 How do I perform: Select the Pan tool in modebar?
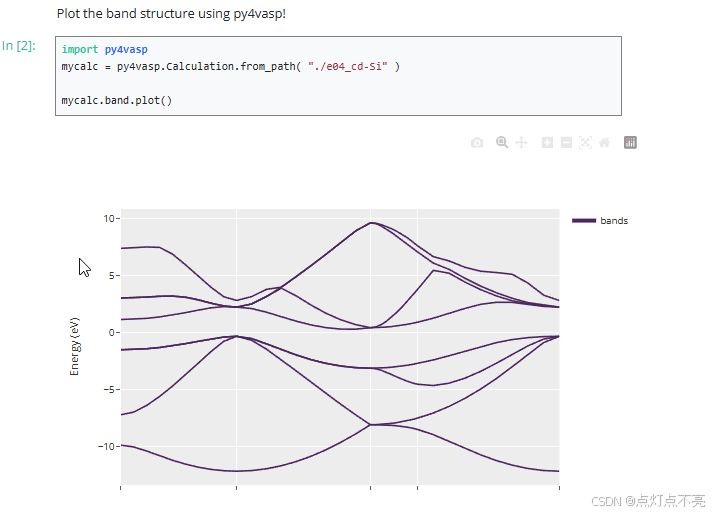pos(521,143)
